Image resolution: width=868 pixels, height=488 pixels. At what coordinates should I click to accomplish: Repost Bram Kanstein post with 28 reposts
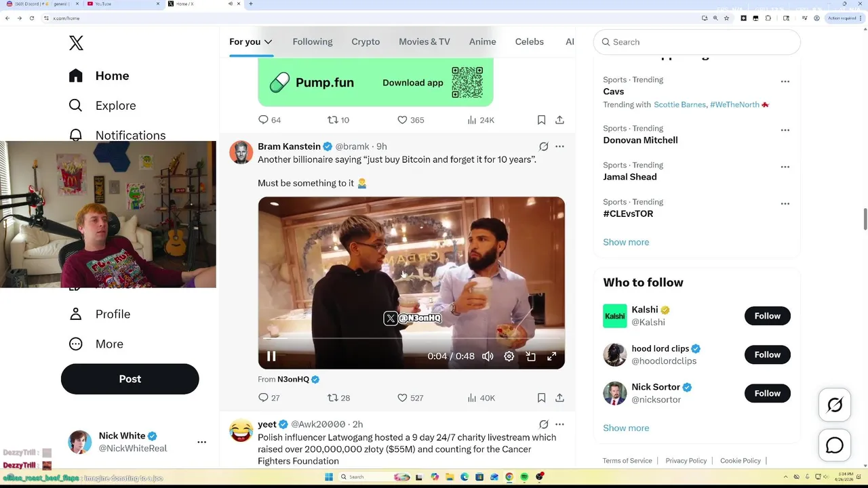[x=338, y=398]
